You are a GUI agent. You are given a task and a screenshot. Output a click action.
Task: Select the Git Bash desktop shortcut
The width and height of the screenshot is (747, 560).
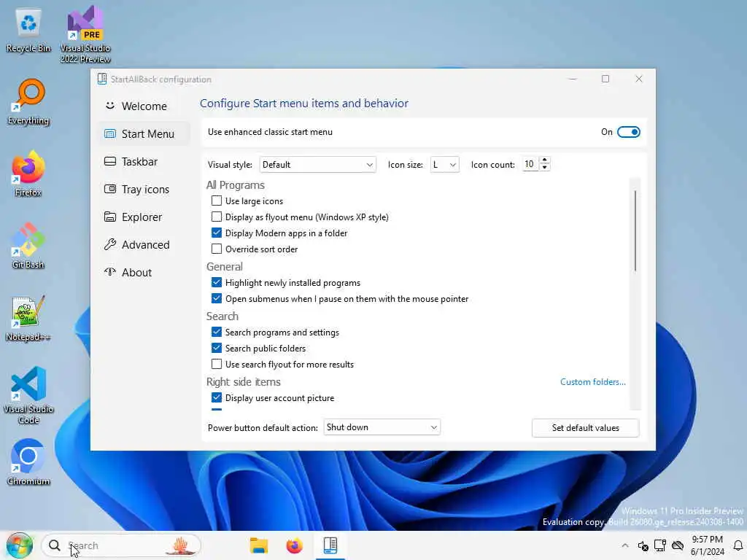28,246
